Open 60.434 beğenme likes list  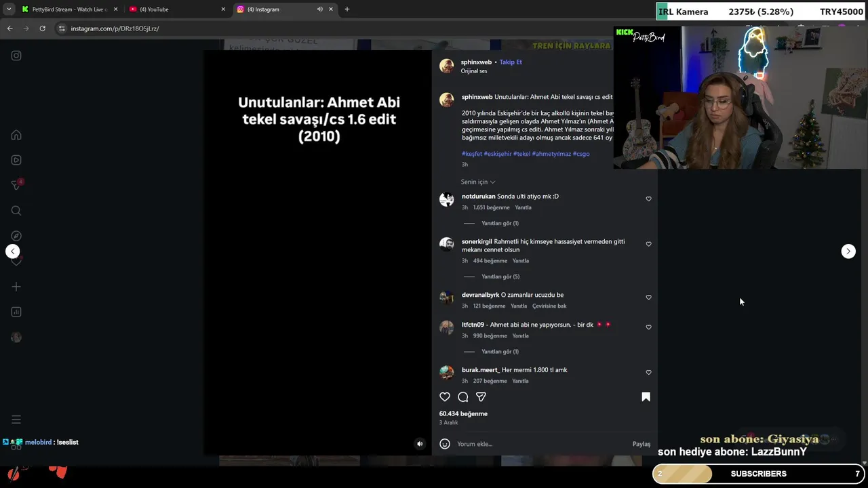(463, 413)
